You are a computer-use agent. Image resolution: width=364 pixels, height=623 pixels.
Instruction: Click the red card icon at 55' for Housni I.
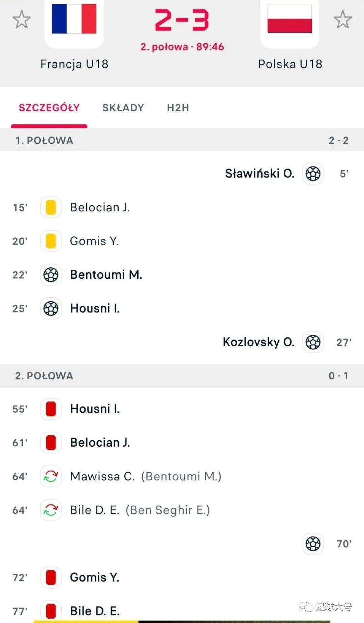point(51,409)
